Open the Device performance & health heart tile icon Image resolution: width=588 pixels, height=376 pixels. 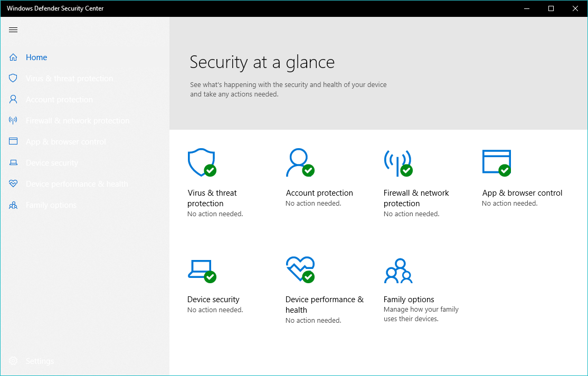[299, 269]
